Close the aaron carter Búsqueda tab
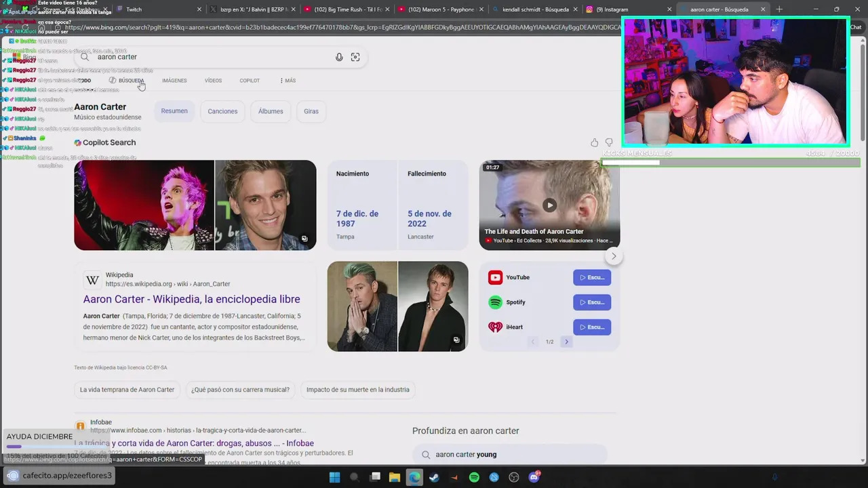868x488 pixels. point(763,9)
